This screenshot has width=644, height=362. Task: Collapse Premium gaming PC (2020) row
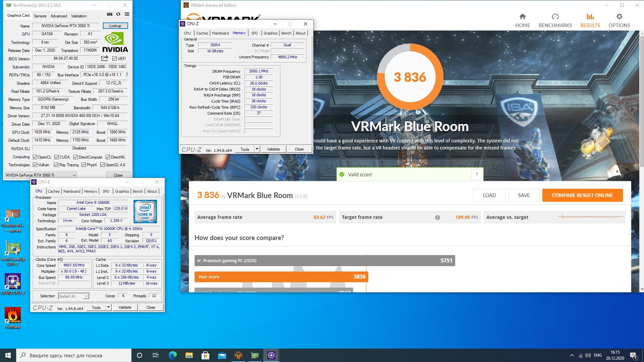tap(199, 261)
